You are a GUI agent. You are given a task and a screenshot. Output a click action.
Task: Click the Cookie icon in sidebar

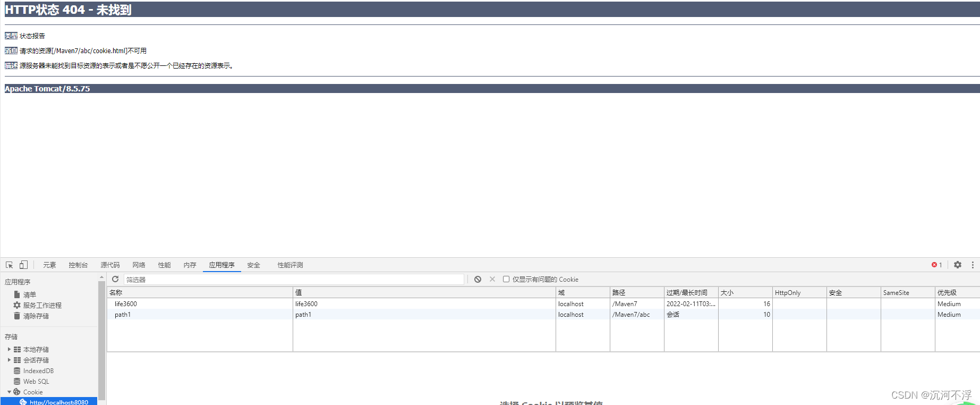point(17,392)
